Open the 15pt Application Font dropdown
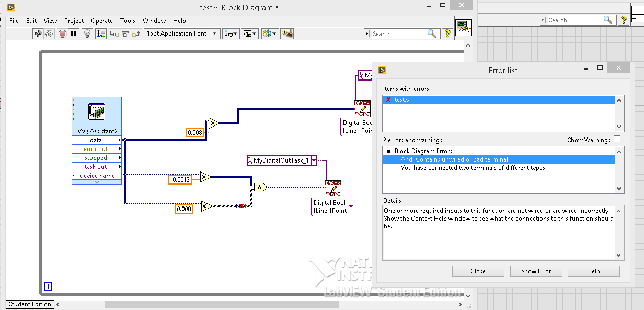Image resolution: width=644 pixels, height=310 pixels. pos(182,33)
